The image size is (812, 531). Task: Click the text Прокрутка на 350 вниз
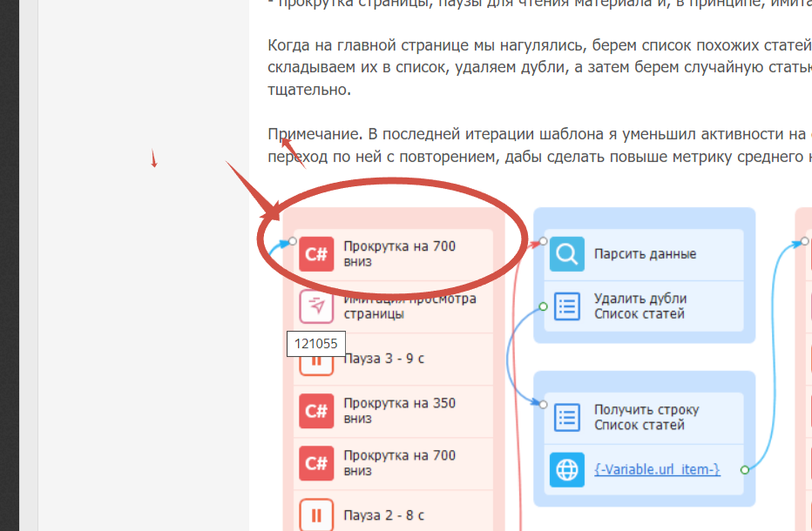[399, 410]
